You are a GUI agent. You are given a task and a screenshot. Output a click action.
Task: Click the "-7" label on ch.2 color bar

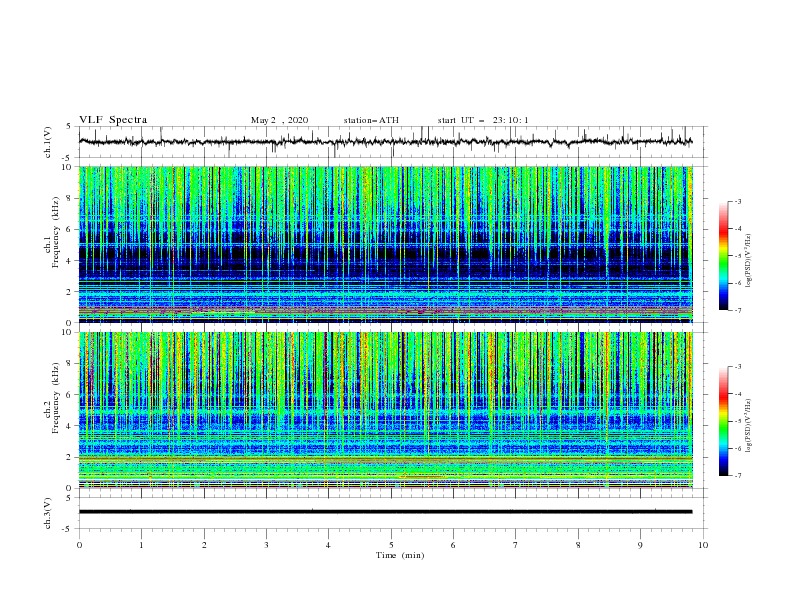737,476
